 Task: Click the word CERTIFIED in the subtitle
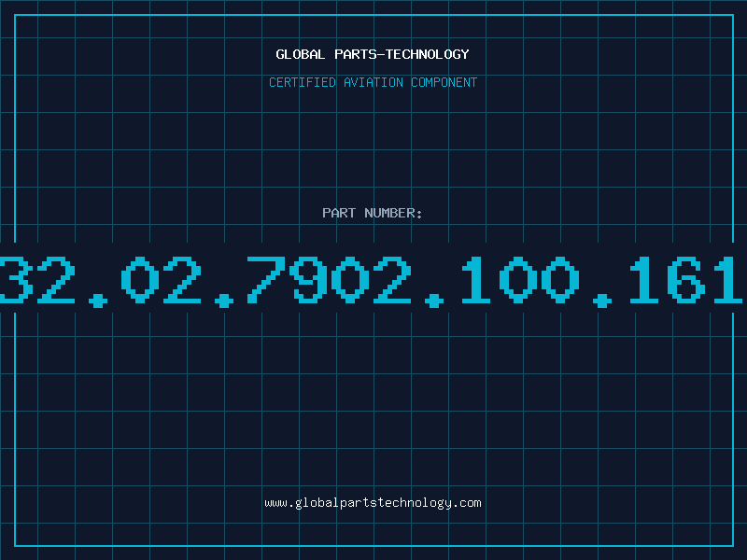(x=303, y=82)
